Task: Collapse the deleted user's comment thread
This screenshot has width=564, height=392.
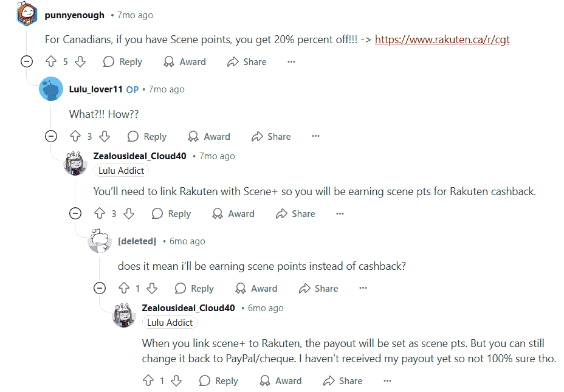Action: (x=100, y=288)
